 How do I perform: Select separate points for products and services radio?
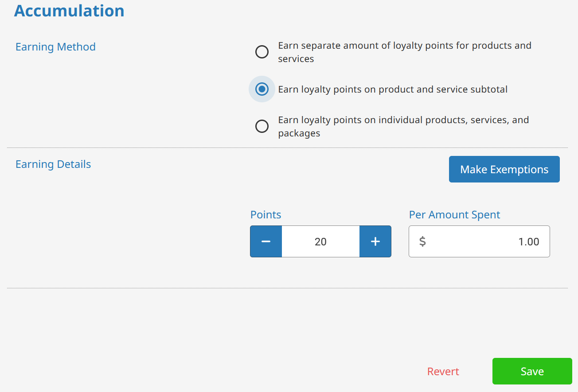point(262,52)
